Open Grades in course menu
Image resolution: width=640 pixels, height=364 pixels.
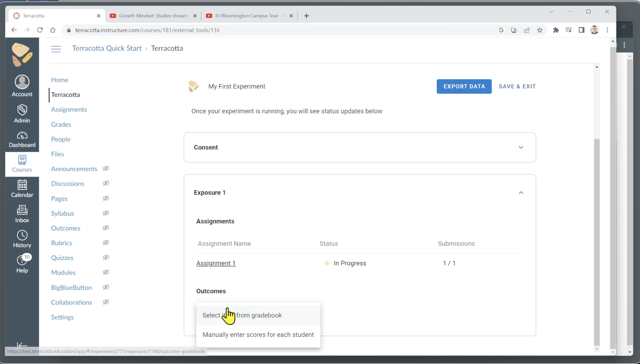coord(61,125)
